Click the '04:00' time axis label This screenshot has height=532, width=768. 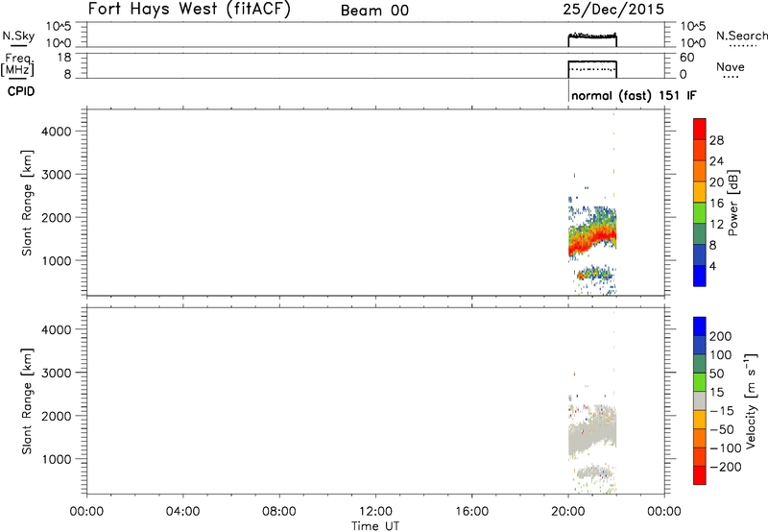[x=183, y=512]
